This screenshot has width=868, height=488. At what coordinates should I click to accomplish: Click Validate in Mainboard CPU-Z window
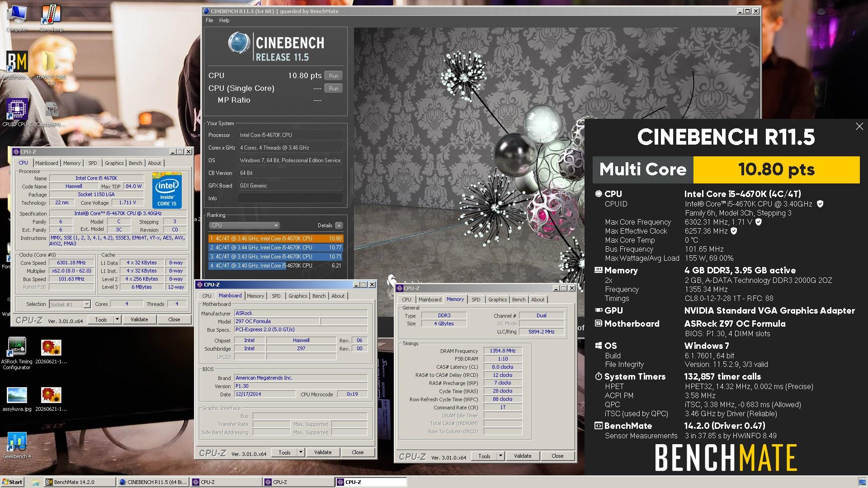click(323, 452)
